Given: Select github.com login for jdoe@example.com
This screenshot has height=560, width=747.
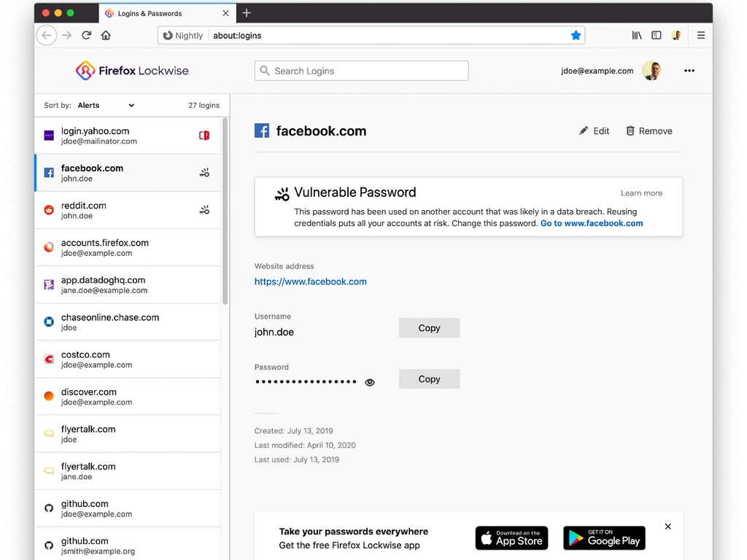Looking at the screenshot, I should (128, 508).
